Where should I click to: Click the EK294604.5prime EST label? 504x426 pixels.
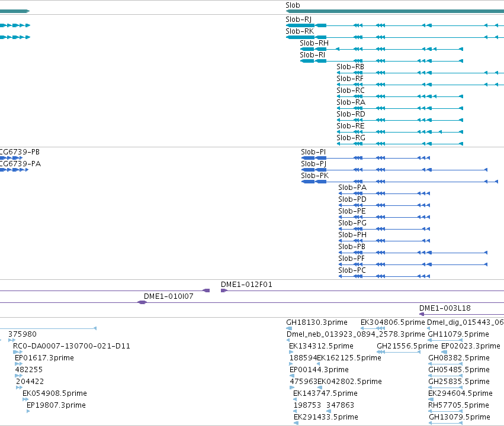coord(460,394)
